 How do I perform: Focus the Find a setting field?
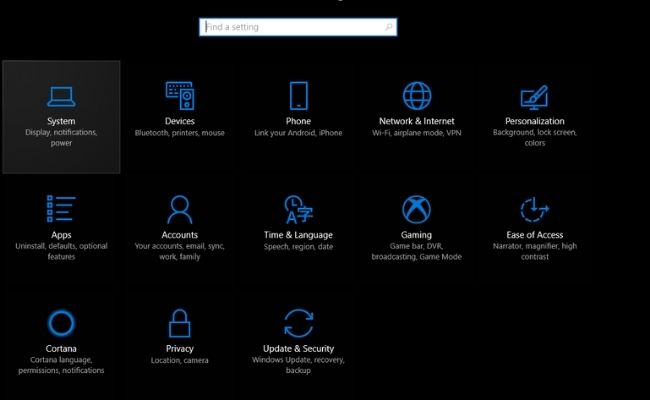pos(298,27)
